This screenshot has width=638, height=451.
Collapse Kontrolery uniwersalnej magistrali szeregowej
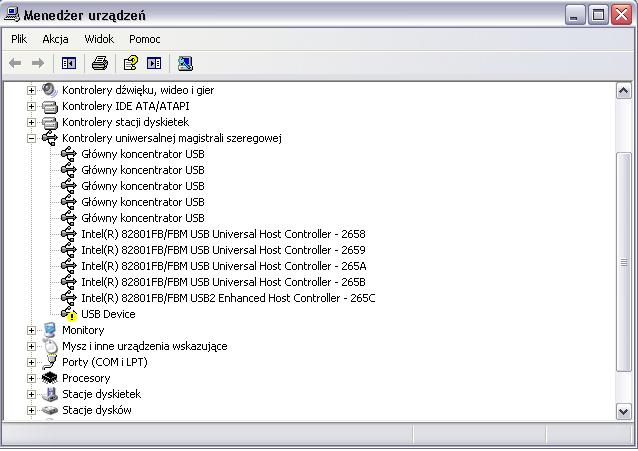coord(31,138)
